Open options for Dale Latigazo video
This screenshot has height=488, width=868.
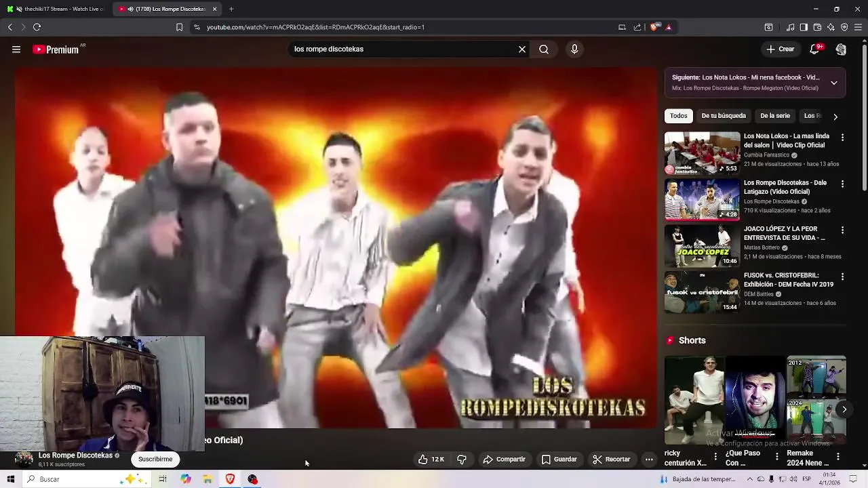pyautogui.click(x=843, y=184)
